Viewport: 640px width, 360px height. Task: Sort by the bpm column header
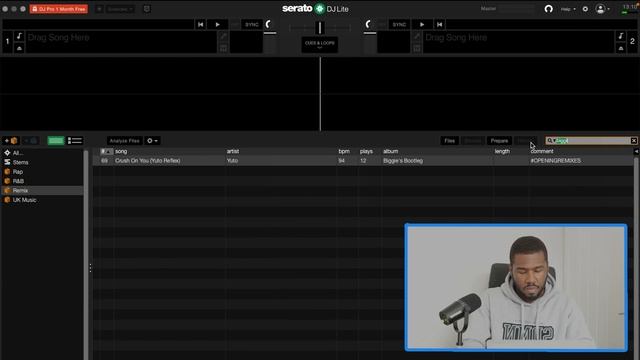(x=344, y=151)
